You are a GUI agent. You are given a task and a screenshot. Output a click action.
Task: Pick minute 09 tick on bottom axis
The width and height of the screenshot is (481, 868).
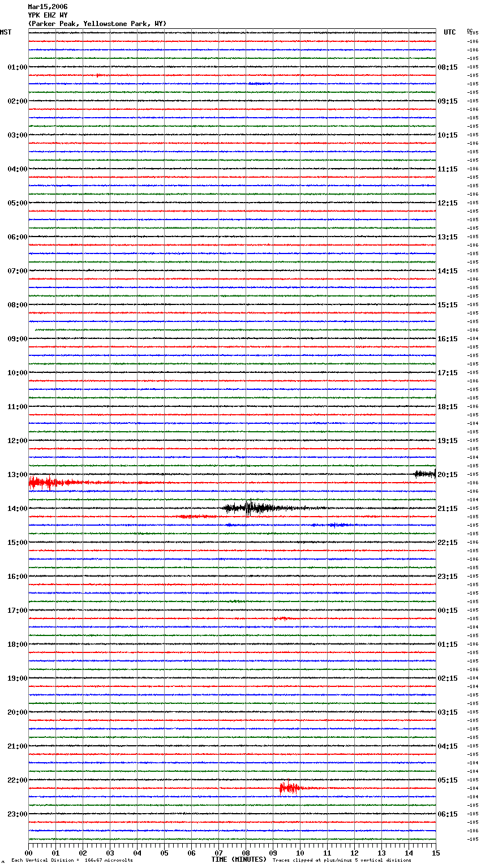(273, 852)
